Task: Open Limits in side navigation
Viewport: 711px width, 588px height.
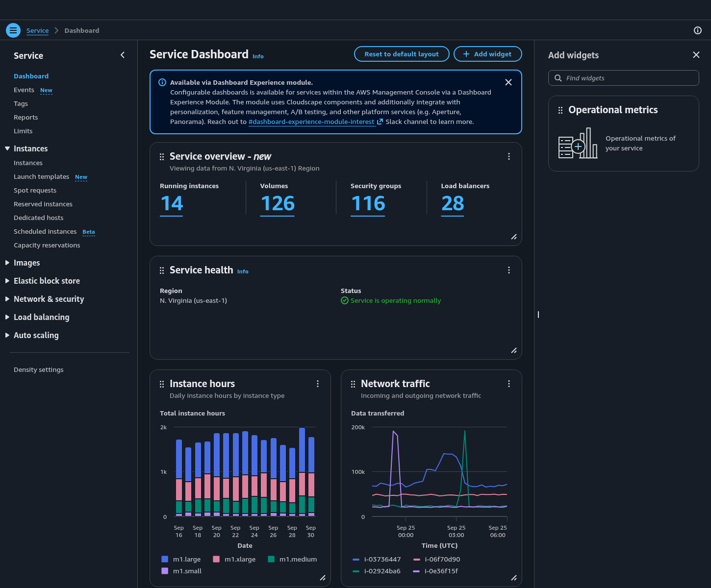Action: pyautogui.click(x=23, y=131)
